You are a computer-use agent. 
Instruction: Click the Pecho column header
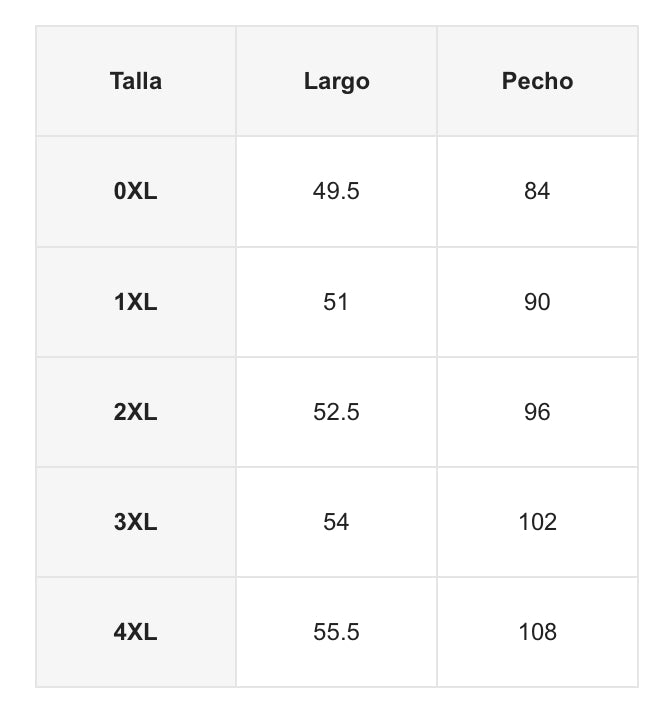(537, 81)
